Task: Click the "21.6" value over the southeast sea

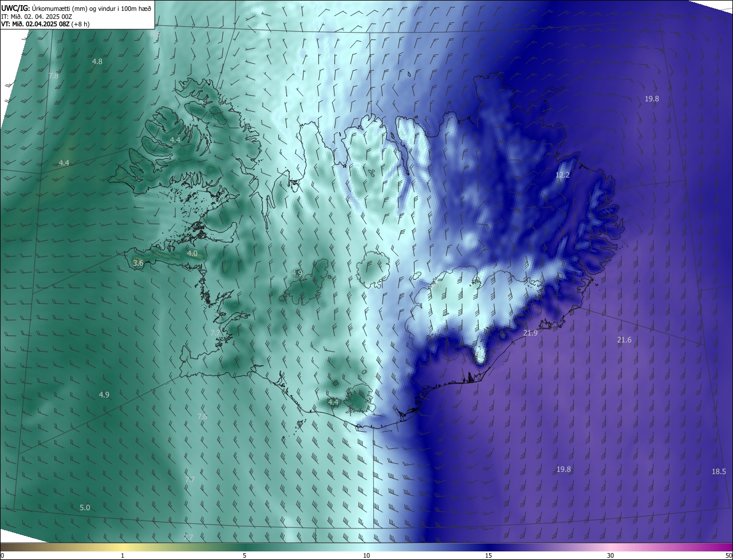Action: point(624,340)
